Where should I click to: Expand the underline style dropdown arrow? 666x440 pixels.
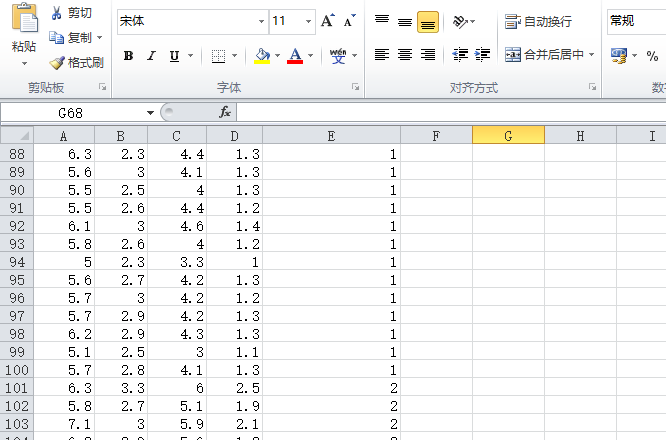(190, 56)
